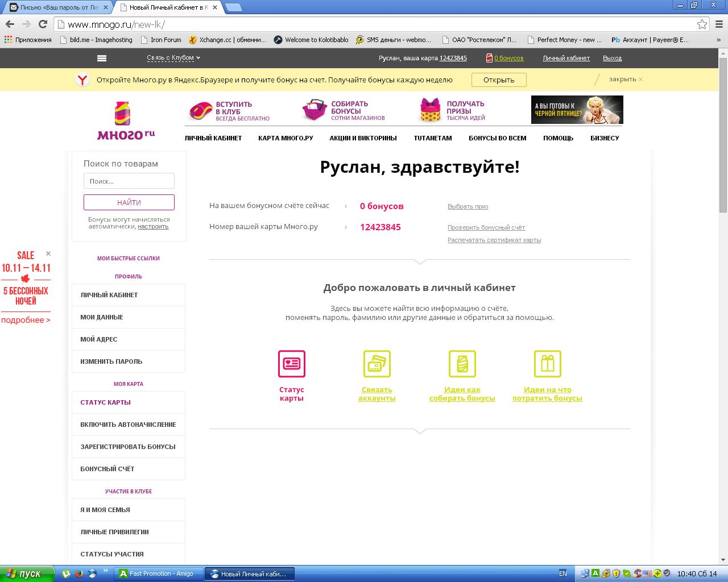Click the product search input field
The image size is (728, 582).
(x=129, y=181)
